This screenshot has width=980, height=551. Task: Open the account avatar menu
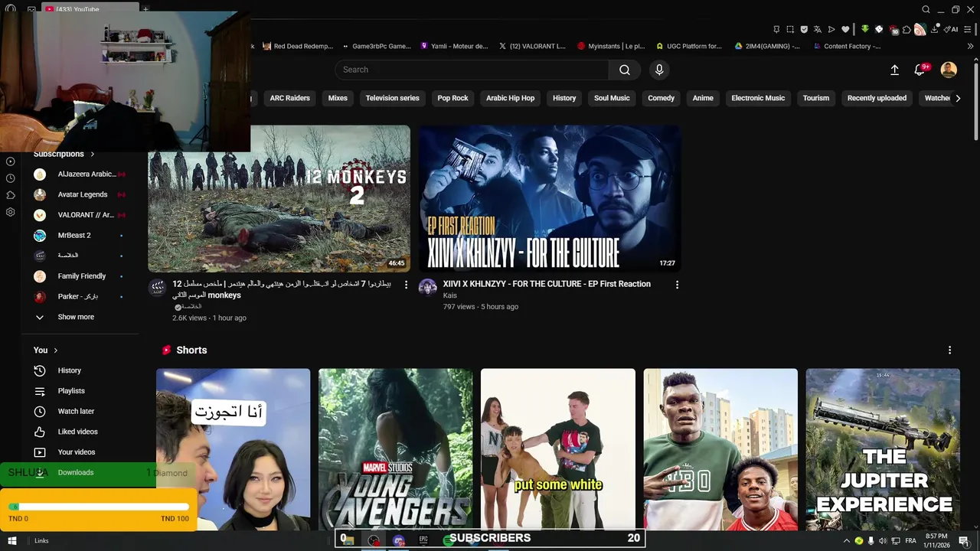coord(949,70)
